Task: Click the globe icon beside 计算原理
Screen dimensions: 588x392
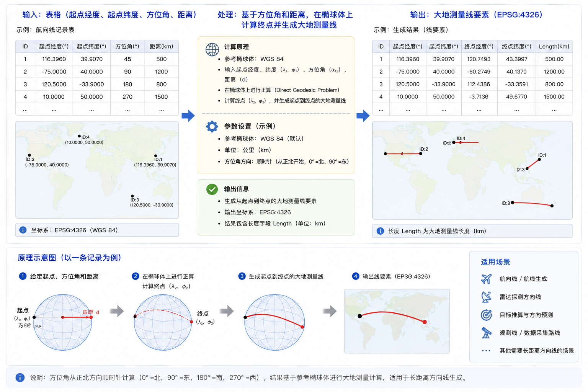Action: tap(212, 49)
